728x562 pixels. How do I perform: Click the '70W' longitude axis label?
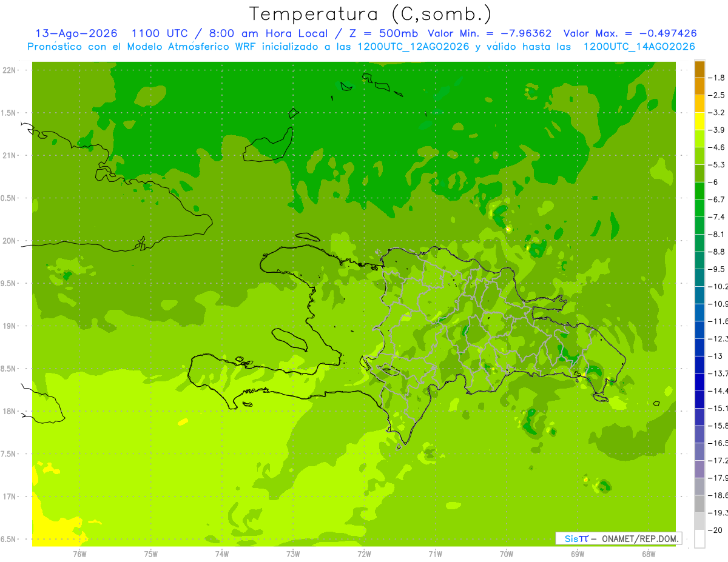507,554
